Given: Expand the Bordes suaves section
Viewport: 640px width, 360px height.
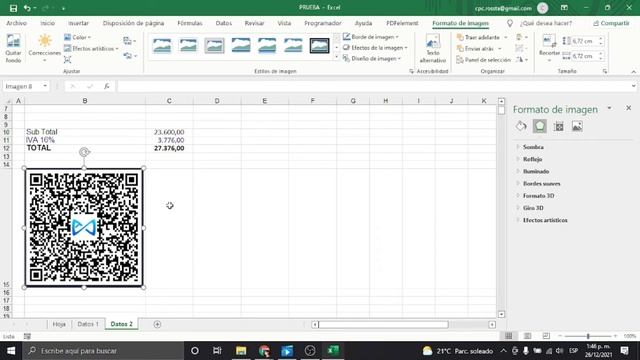Looking at the screenshot, I should coord(541,184).
